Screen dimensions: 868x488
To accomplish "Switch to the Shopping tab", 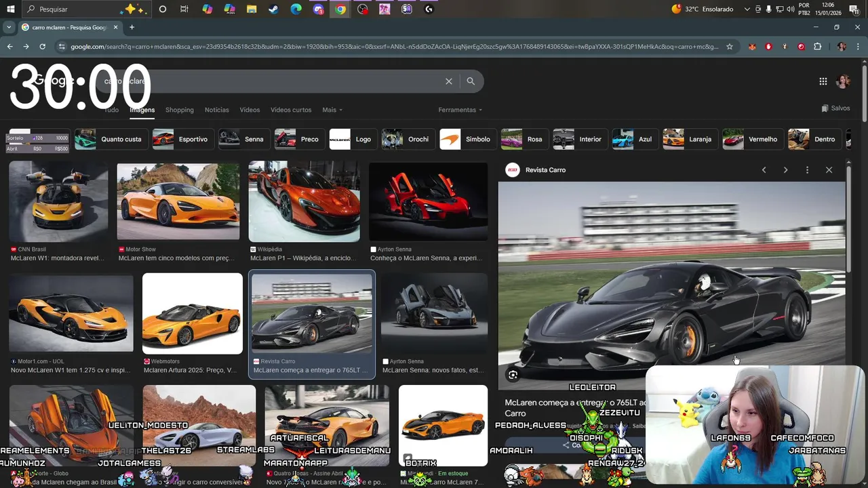I will 180,110.
